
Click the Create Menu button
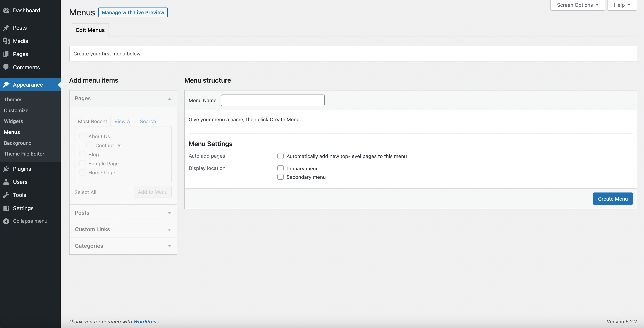click(x=612, y=199)
